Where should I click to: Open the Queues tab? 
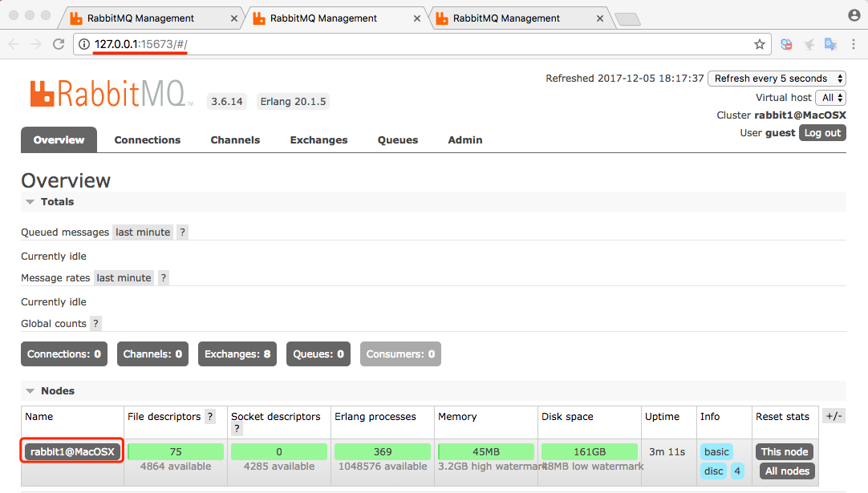[397, 140]
